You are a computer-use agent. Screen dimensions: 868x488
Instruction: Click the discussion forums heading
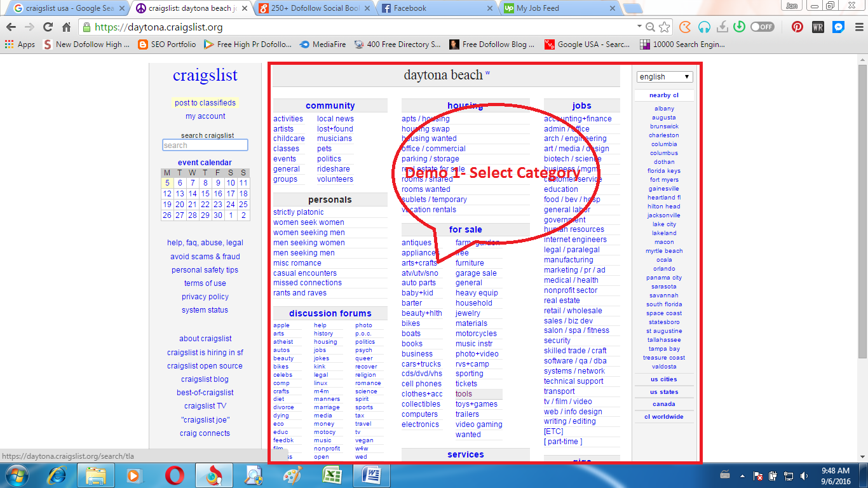tap(330, 313)
